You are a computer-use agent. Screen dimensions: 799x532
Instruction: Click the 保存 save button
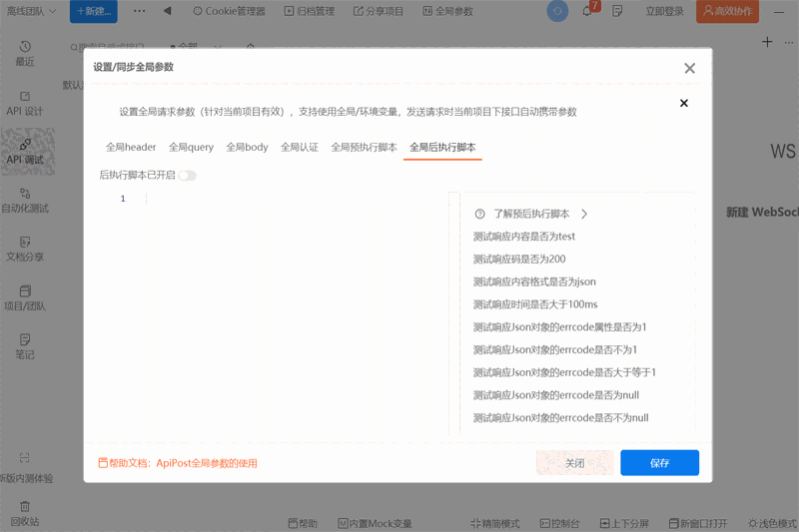click(659, 463)
